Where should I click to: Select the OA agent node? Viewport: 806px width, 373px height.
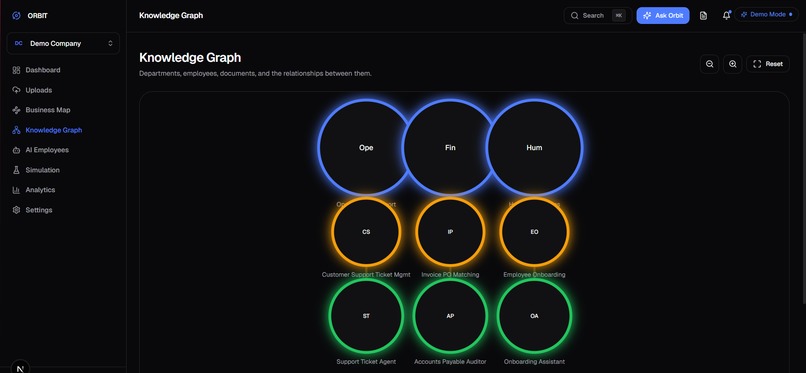point(535,316)
